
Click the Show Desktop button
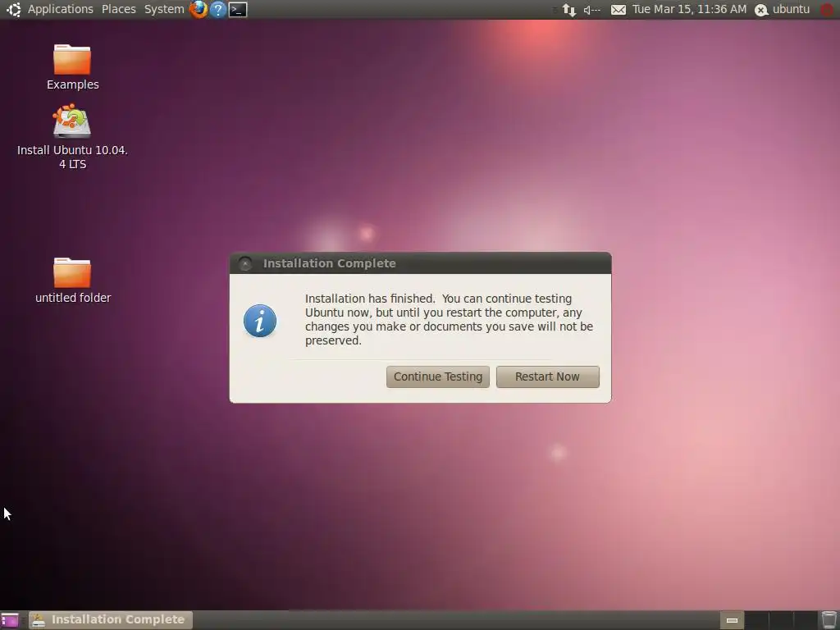[10, 620]
